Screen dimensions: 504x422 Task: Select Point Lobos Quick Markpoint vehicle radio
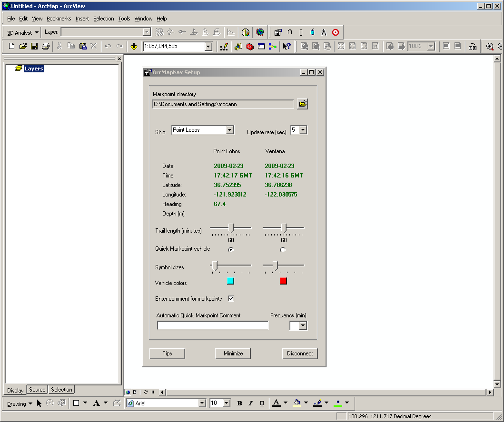[230, 249]
